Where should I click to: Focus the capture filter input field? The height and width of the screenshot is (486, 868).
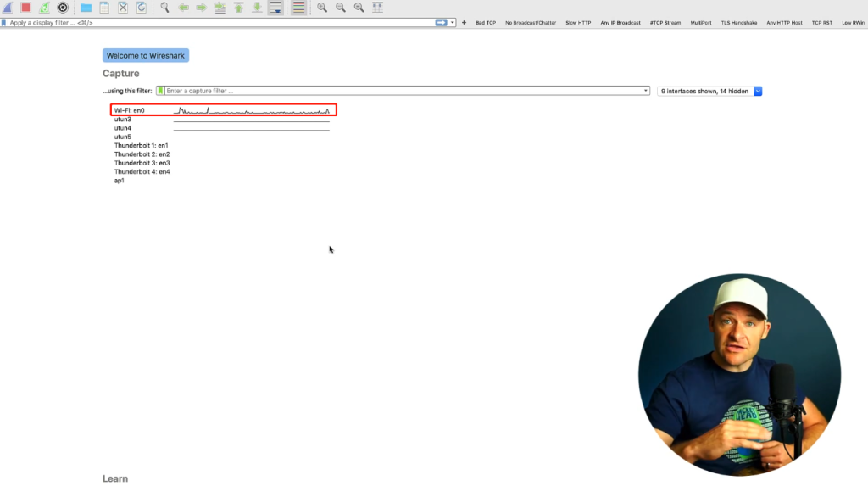point(403,91)
